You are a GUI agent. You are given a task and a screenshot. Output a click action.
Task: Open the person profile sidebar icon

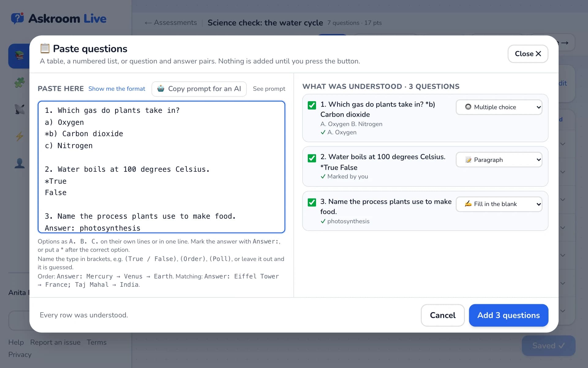click(x=19, y=163)
